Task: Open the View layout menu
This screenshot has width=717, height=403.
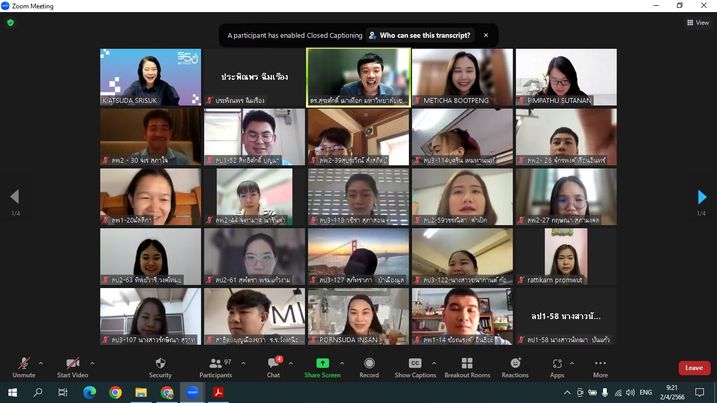Action: (697, 22)
